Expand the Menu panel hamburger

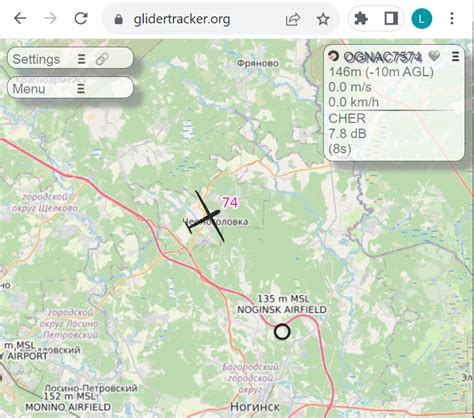click(x=81, y=89)
